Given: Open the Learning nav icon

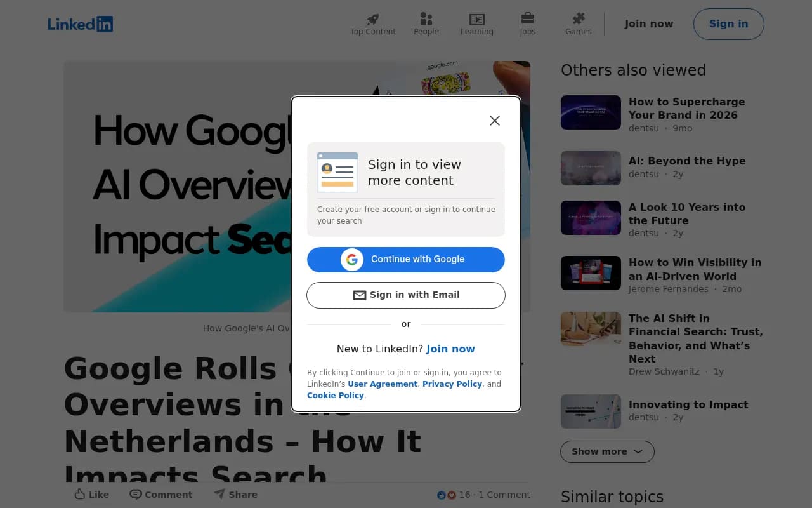Looking at the screenshot, I should click(x=477, y=19).
